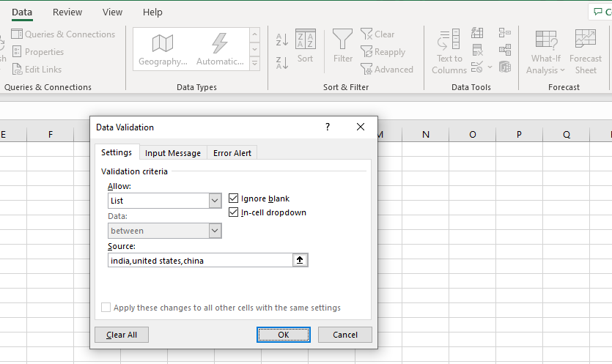
Task: Click the Source range collapse arrow button
Action: click(300, 260)
